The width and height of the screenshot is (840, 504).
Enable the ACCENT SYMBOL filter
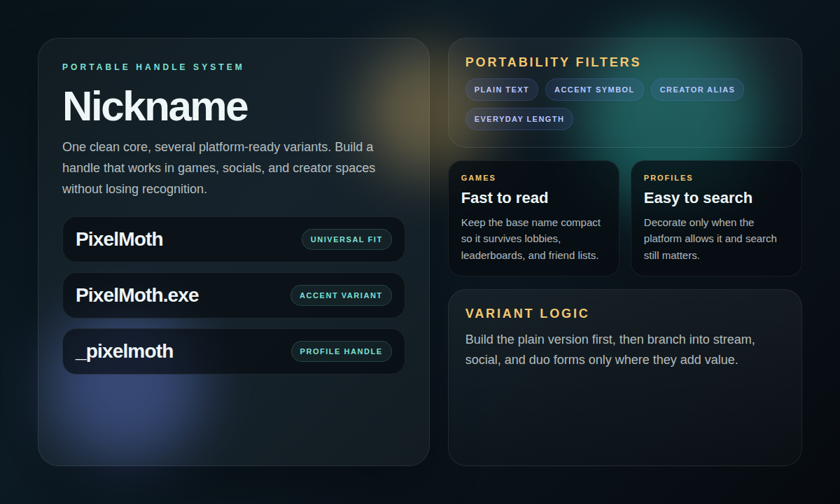594,89
